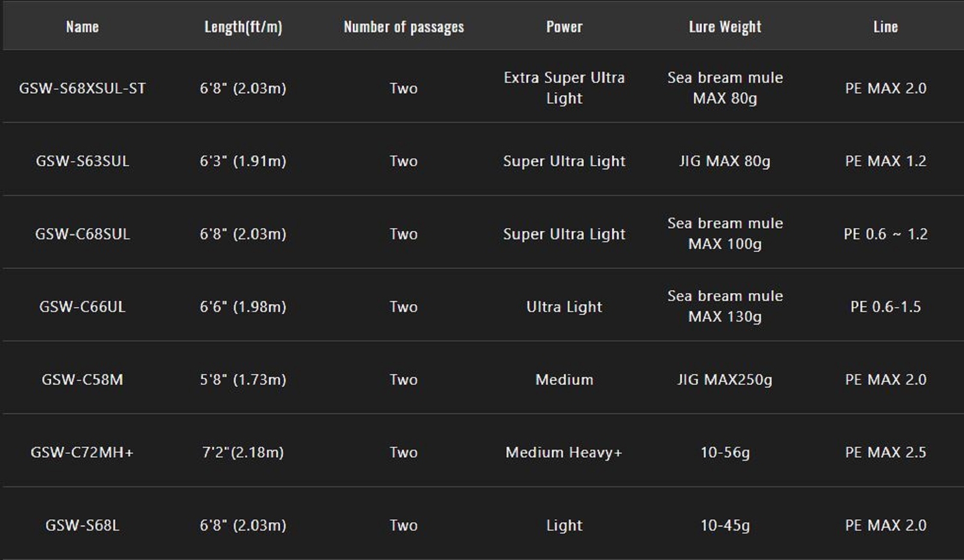The image size is (964, 560).
Task: Click the GSW-C66UL rod name
Action: [82, 306]
